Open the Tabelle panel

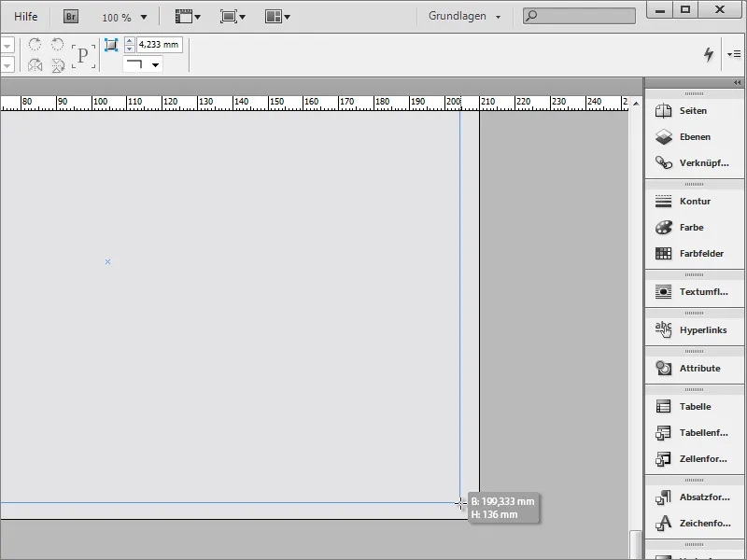pyautogui.click(x=694, y=406)
